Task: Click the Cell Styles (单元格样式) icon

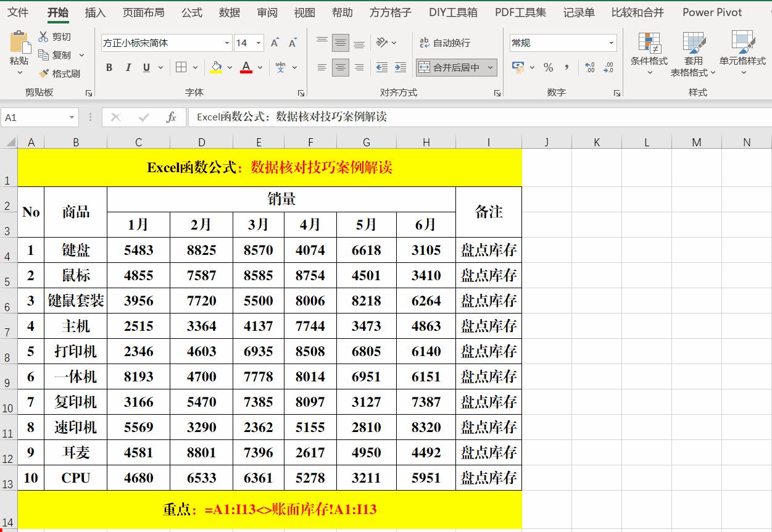Action: (x=743, y=52)
